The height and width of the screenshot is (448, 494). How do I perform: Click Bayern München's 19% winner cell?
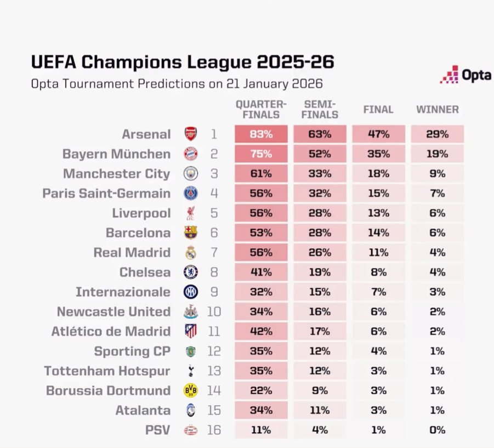(x=437, y=154)
